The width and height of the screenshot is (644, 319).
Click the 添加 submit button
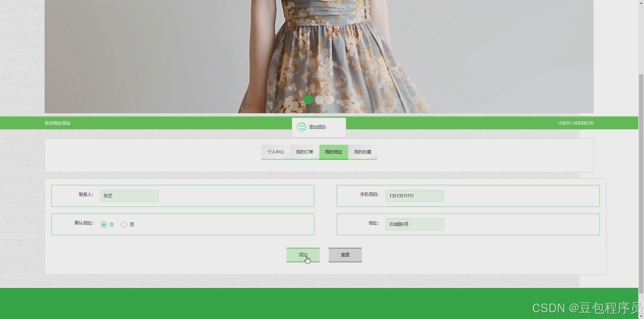(x=303, y=255)
